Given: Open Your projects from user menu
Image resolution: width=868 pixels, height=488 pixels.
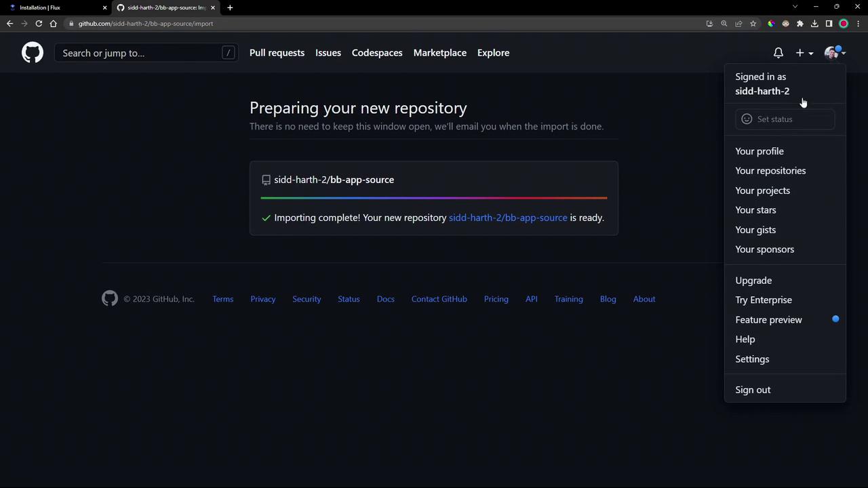Looking at the screenshot, I should tap(785, 190).
